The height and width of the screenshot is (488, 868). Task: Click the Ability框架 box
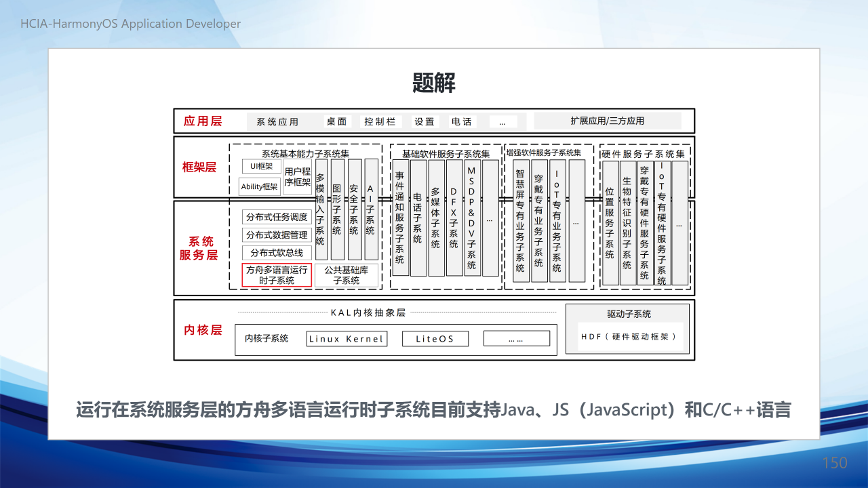coord(259,186)
